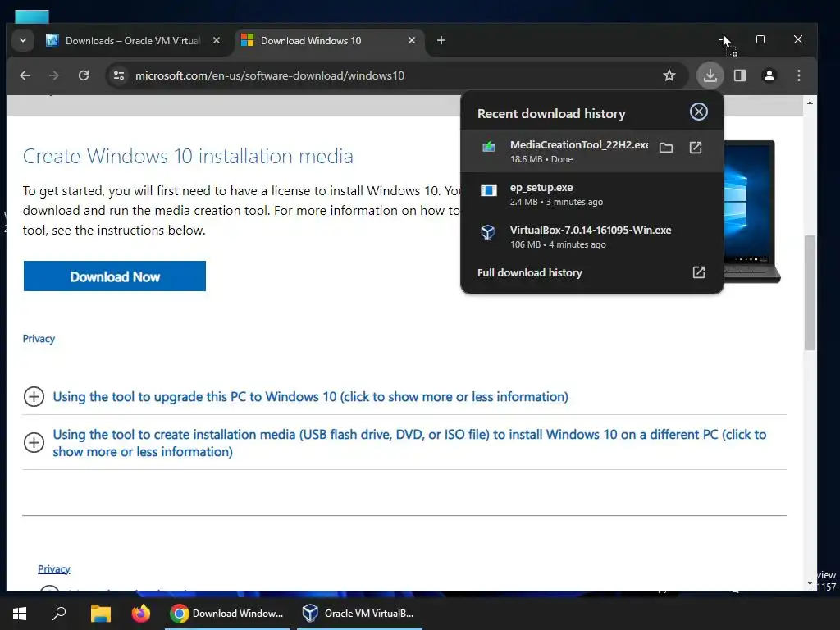Show MediaCreationTool_22H2.exe in folder
840x630 pixels.
click(x=666, y=148)
